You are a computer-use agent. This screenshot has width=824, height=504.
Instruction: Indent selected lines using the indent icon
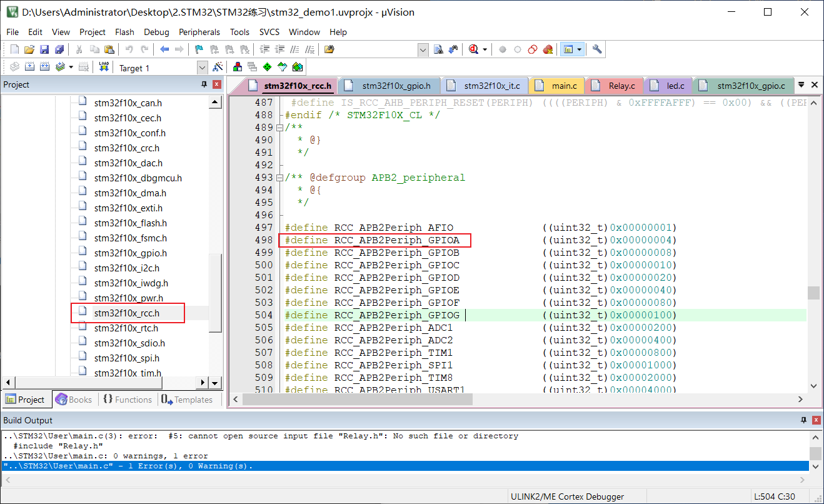pos(264,49)
